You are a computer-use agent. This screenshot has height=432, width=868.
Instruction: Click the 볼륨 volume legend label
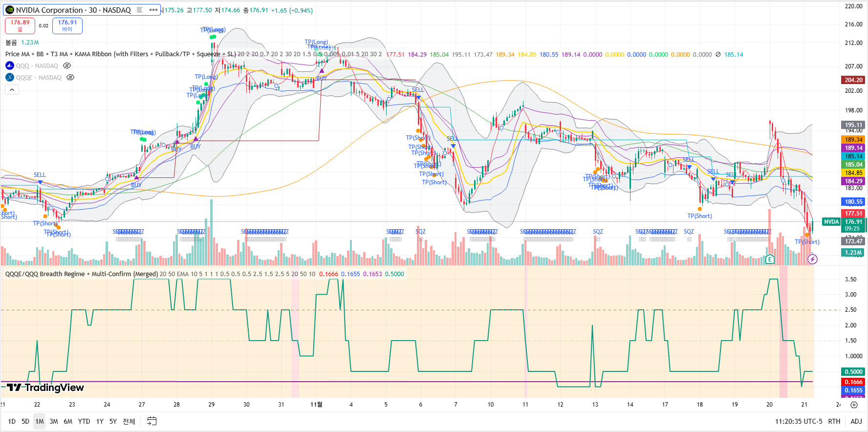pyautogui.click(x=11, y=43)
